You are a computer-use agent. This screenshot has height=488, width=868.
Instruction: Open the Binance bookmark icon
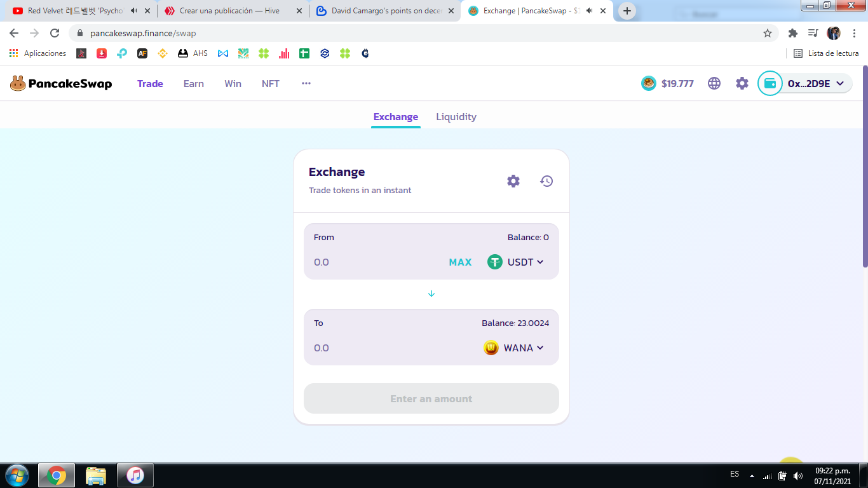163,53
